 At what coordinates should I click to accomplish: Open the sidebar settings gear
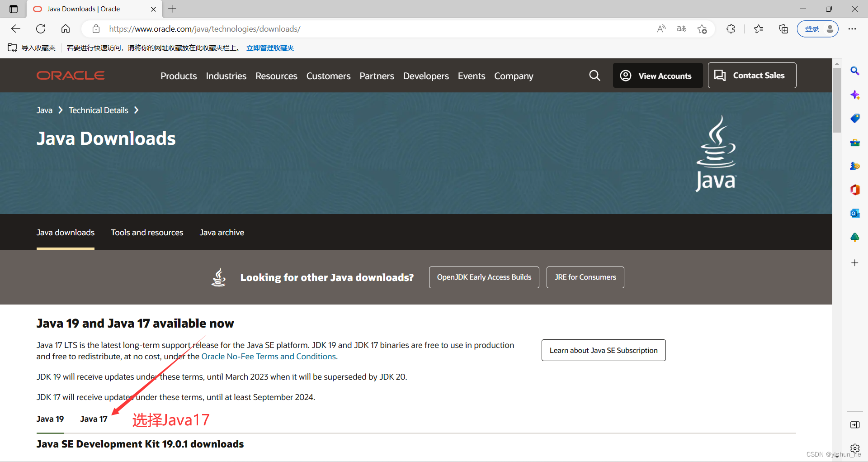[x=855, y=448]
